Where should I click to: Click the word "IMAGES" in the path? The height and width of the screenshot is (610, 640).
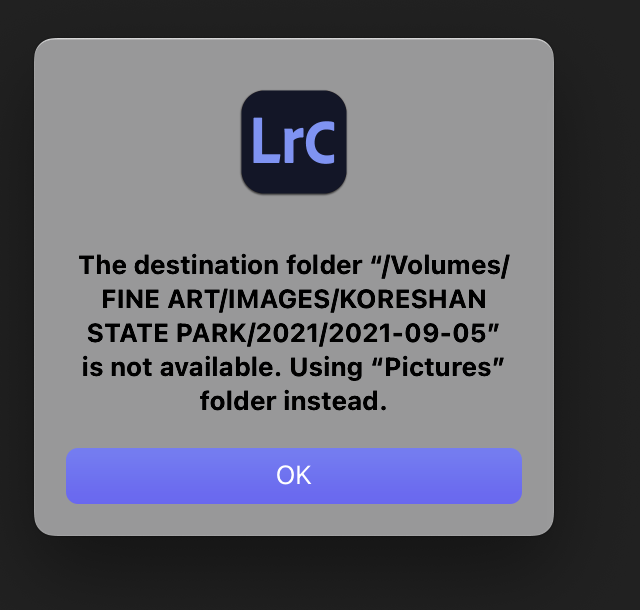click(x=279, y=300)
